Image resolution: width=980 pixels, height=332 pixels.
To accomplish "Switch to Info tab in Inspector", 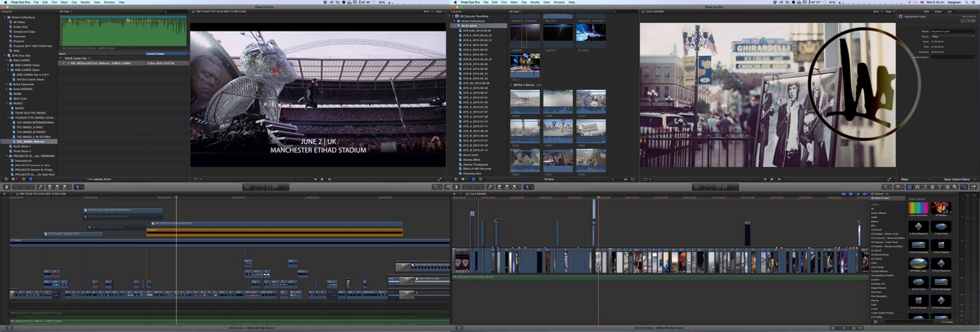I will coord(949,11).
